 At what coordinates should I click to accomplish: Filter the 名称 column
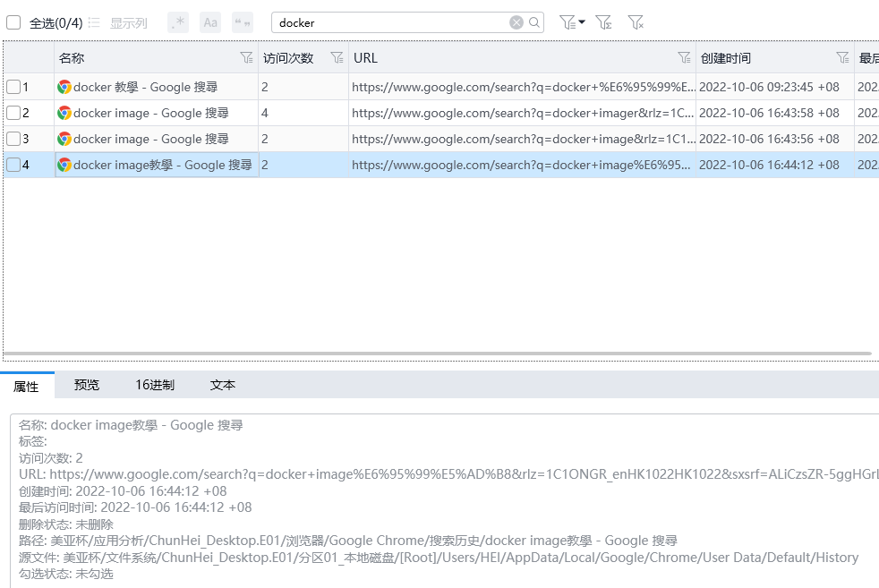247,58
